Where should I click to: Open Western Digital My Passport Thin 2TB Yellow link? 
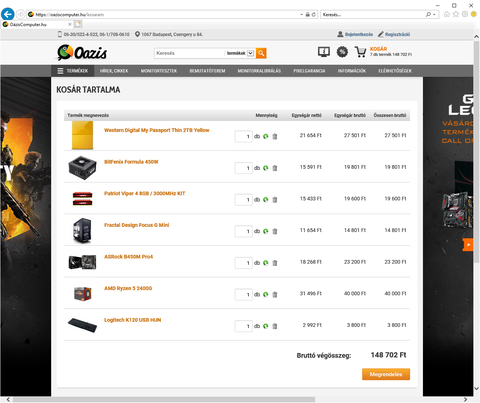157,130
